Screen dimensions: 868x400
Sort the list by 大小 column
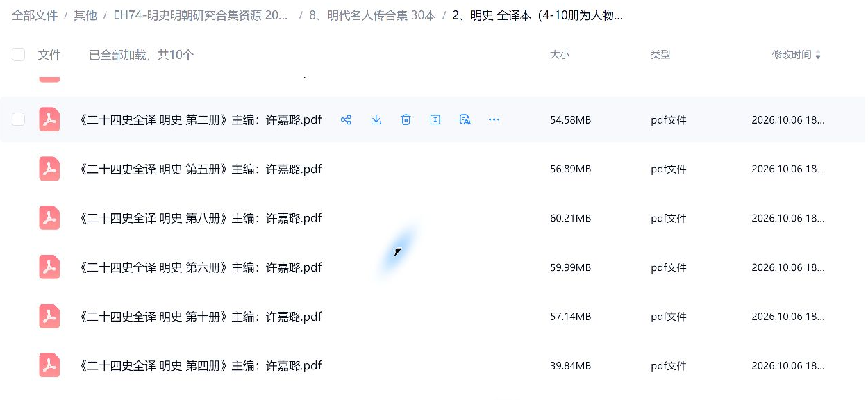560,55
